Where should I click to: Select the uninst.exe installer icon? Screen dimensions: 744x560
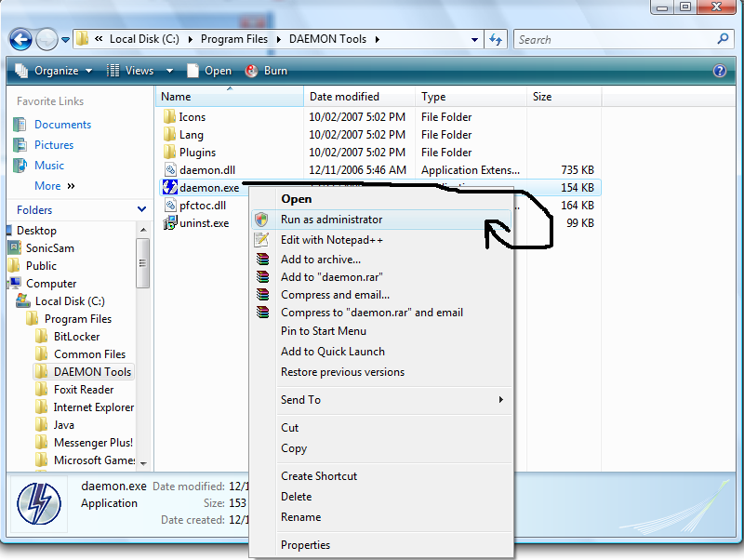tap(170, 222)
